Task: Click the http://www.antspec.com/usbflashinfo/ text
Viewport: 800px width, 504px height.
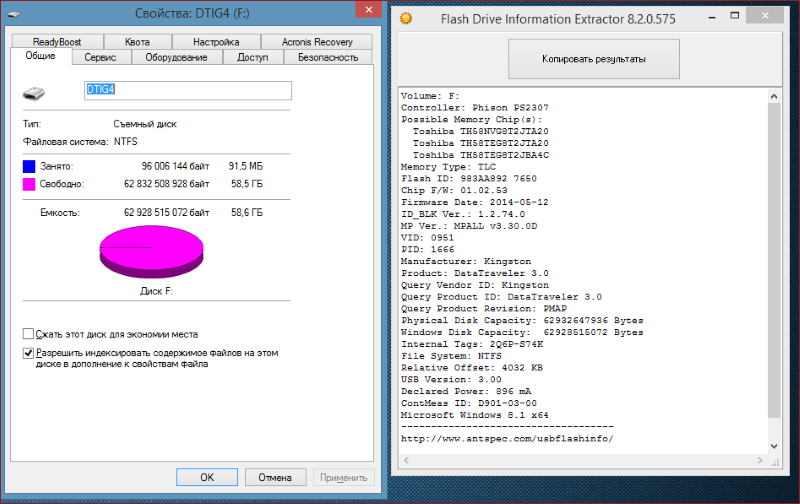Action: (507, 439)
